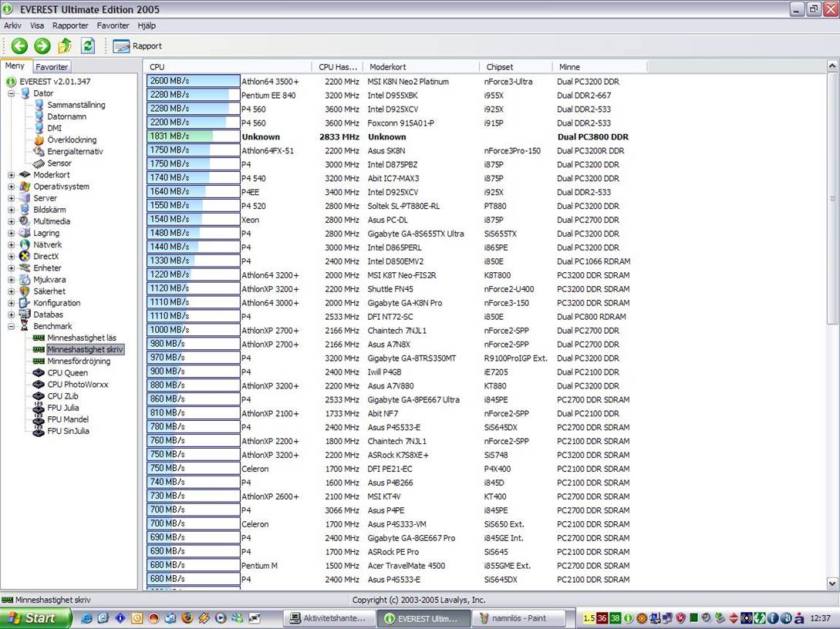Collapse the Benchmark tree node
Image resolution: width=840 pixels, height=629 pixels.
click(x=11, y=326)
